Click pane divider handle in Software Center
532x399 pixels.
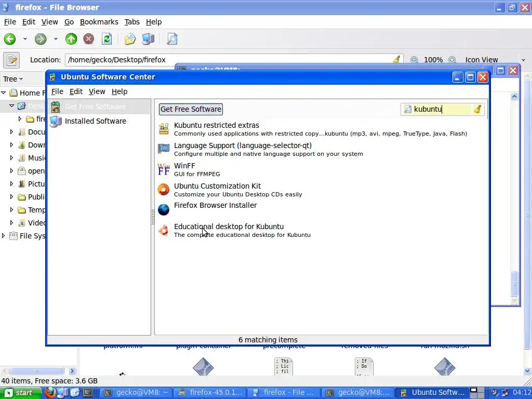coord(153,217)
